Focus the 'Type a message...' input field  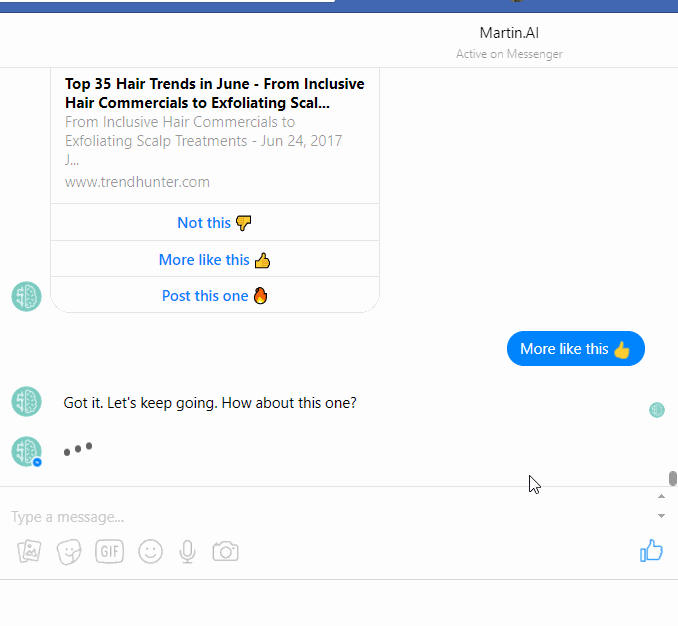click(x=329, y=517)
